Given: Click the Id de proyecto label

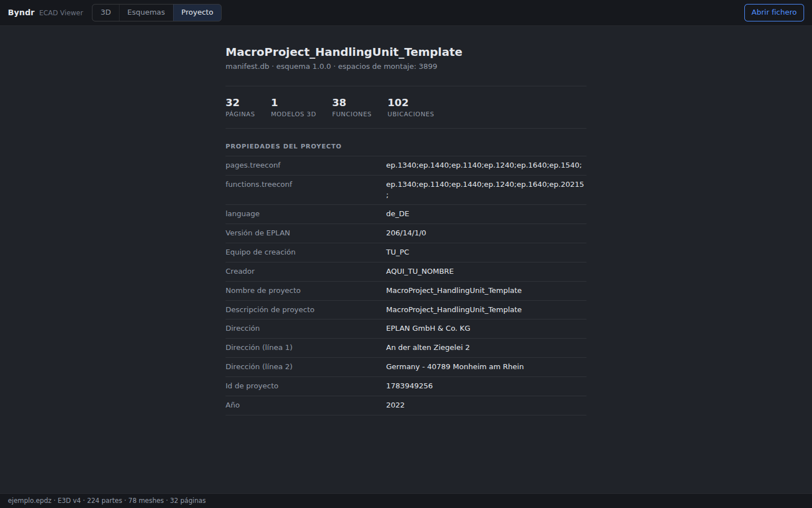Looking at the screenshot, I should [252, 386].
